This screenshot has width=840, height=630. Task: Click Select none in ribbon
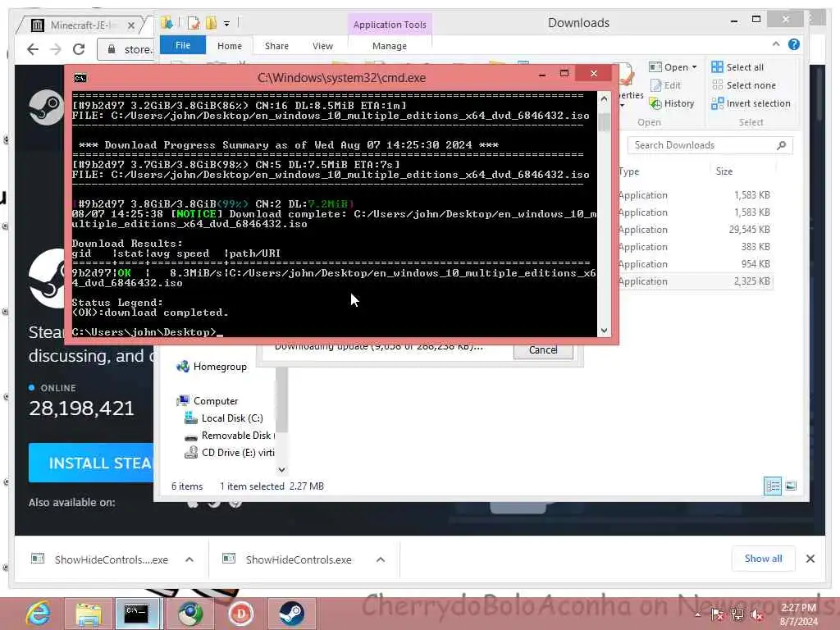(x=743, y=85)
